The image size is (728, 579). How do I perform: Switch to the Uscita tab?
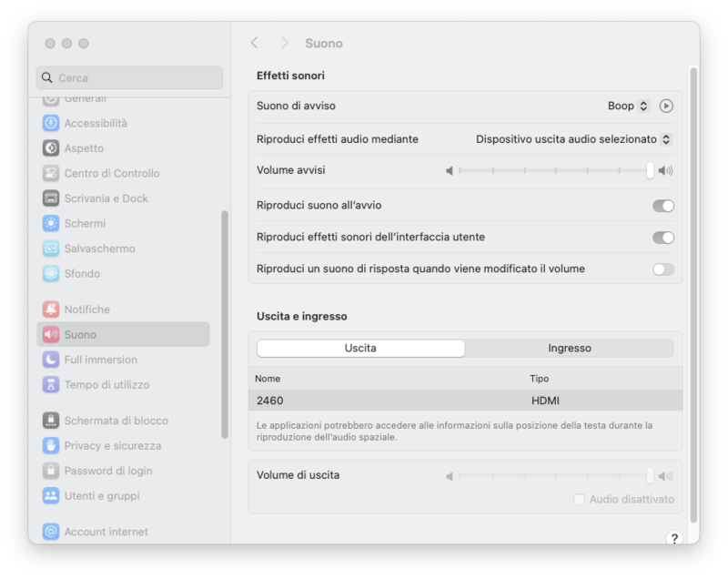point(360,349)
